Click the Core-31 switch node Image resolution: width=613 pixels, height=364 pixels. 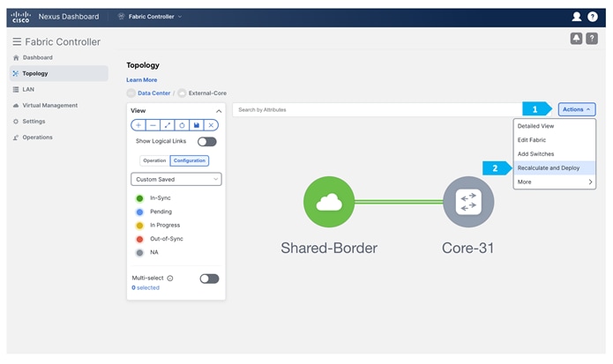coord(468,202)
